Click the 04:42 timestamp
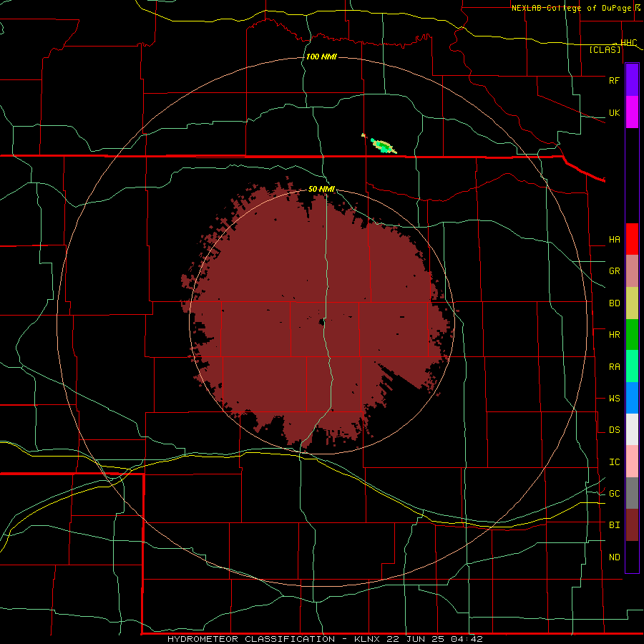This screenshot has height=644, width=644. tap(466, 639)
